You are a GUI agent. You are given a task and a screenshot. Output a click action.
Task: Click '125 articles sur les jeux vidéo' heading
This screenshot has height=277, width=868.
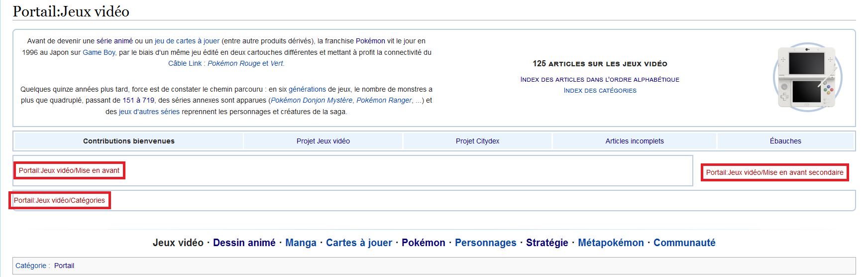tap(600, 64)
